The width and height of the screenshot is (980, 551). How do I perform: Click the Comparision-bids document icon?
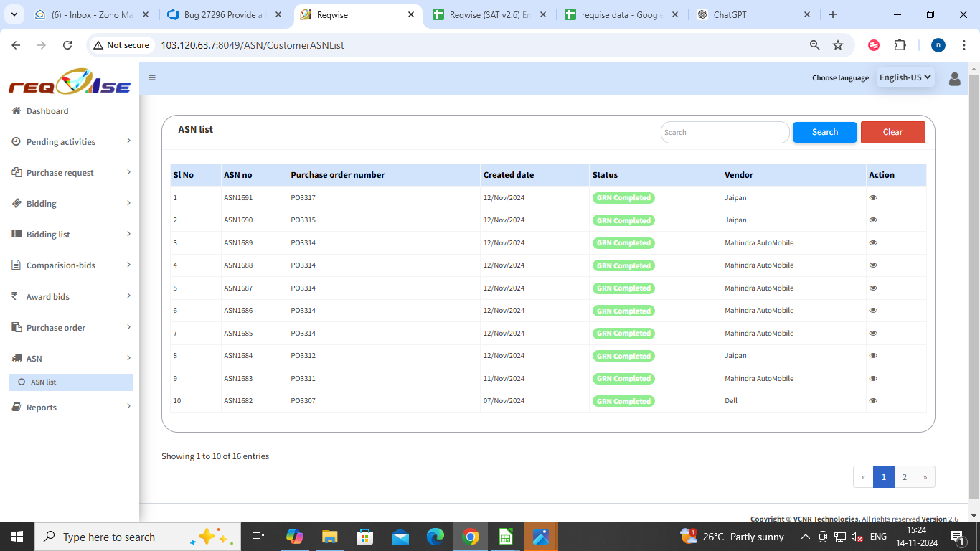[x=16, y=265]
